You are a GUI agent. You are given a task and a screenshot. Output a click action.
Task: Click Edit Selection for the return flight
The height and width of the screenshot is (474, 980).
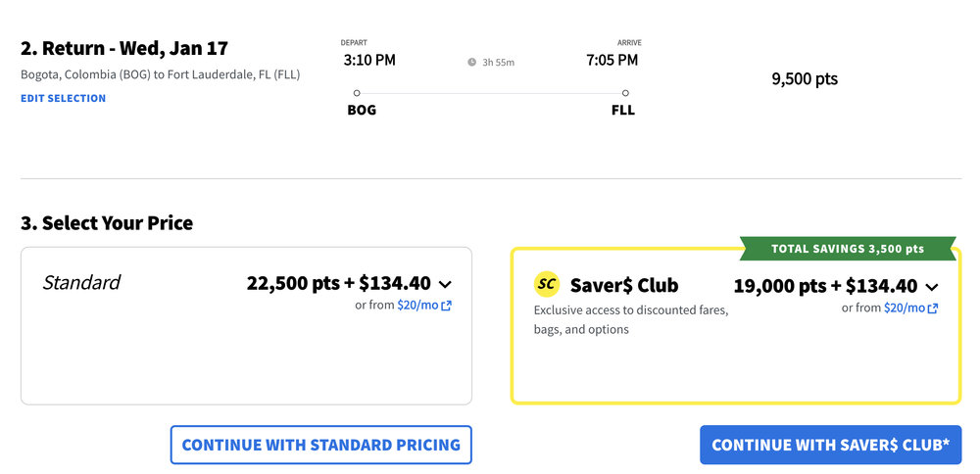click(x=63, y=99)
